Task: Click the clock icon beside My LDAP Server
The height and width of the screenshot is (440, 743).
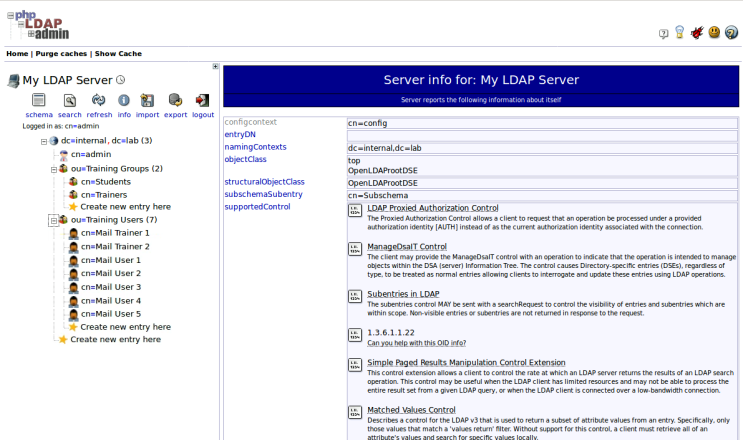Action: pyautogui.click(x=121, y=80)
